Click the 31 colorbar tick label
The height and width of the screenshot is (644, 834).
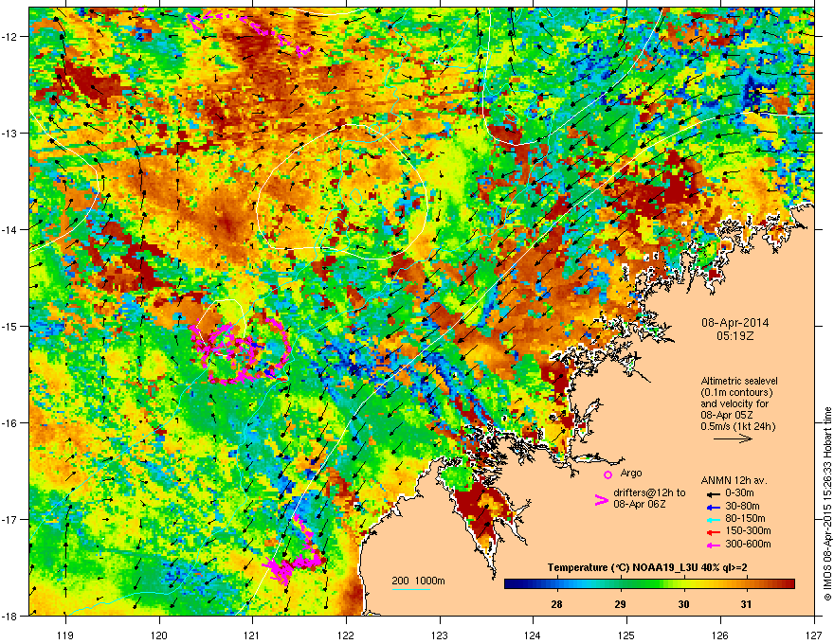[x=746, y=604]
